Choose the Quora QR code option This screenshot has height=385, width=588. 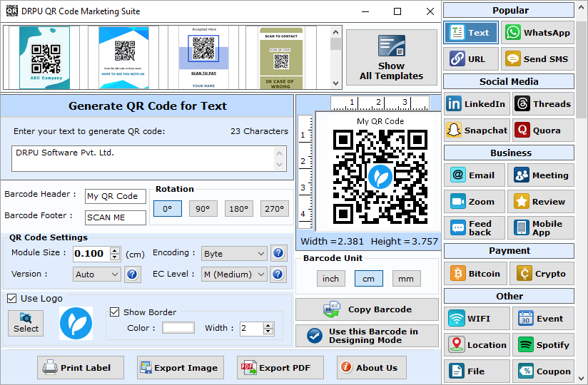[x=543, y=130]
